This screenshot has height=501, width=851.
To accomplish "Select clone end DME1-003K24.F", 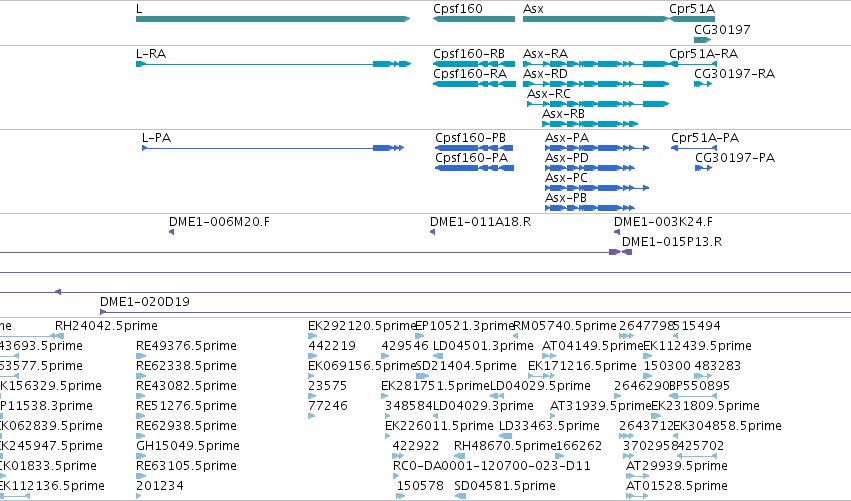I will click(617, 232).
